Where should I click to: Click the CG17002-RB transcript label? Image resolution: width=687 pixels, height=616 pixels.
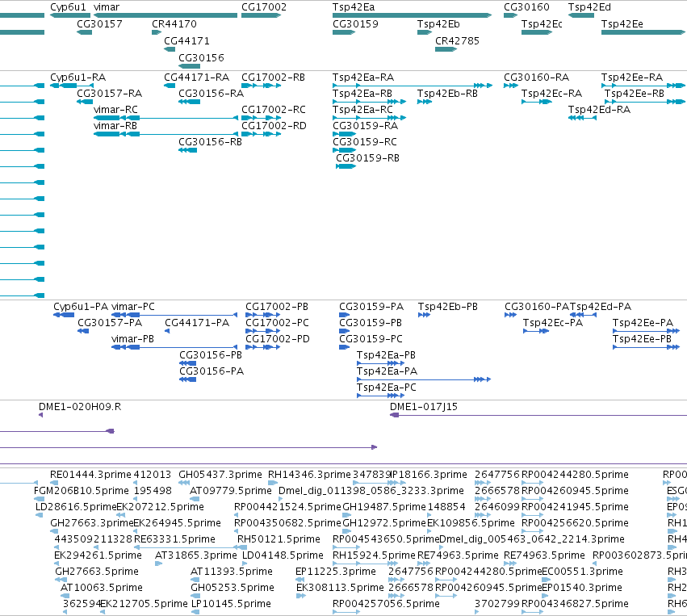(x=273, y=78)
